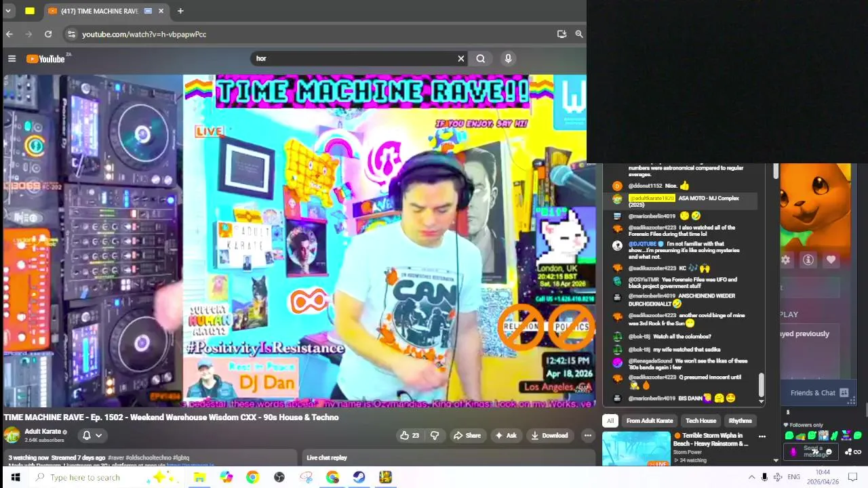Go back with the browser back arrow
Screen dimensions: 868x488
click(9, 34)
